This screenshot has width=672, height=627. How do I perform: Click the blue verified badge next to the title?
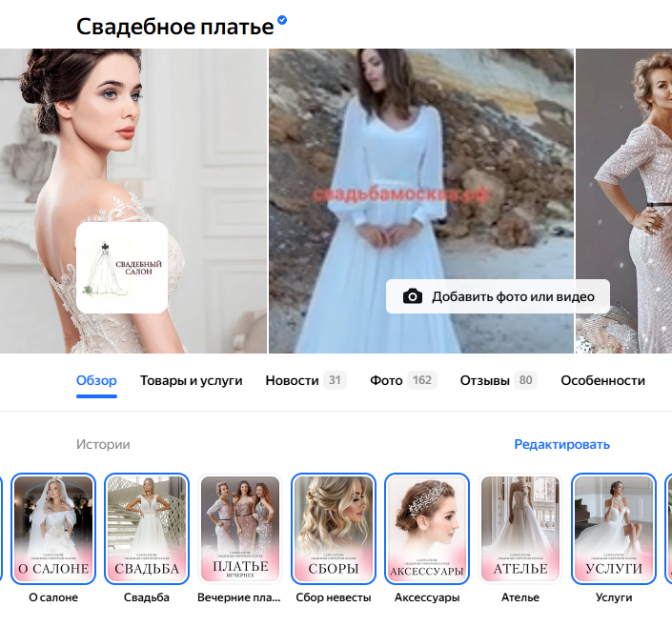[x=282, y=20]
